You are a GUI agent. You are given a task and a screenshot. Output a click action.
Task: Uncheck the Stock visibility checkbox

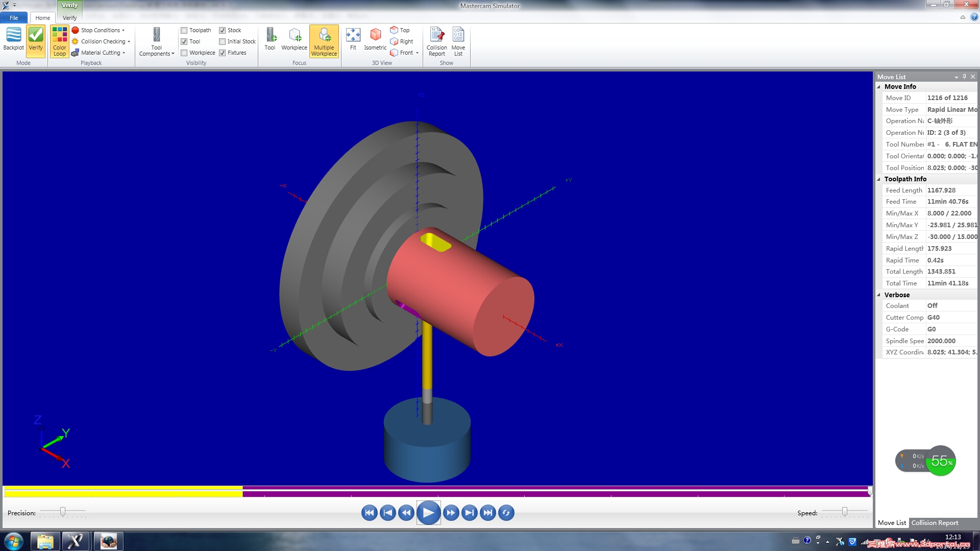pyautogui.click(x=223, y=30)
